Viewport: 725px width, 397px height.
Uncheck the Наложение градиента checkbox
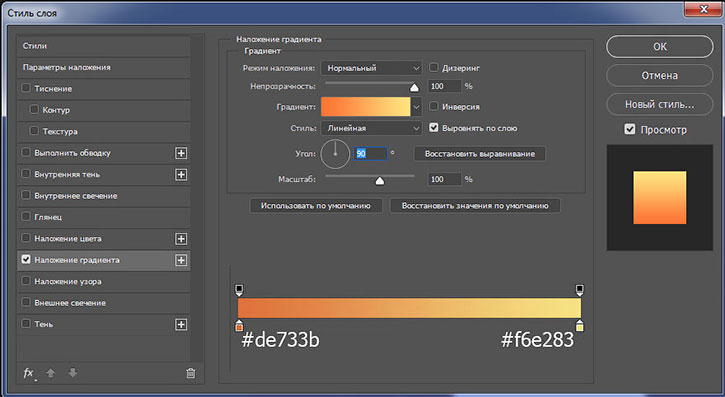pyautogui.click(x=26, y=259)
